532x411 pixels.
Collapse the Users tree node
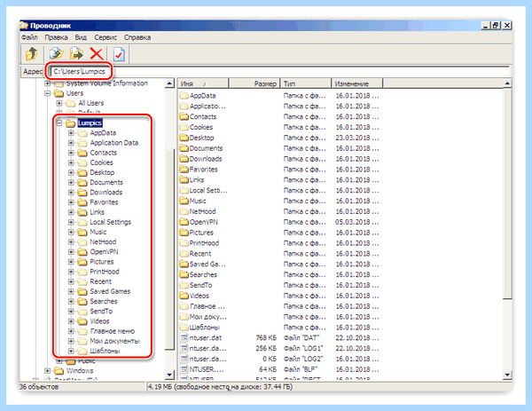pyautogui.click(x=48, y=93)
